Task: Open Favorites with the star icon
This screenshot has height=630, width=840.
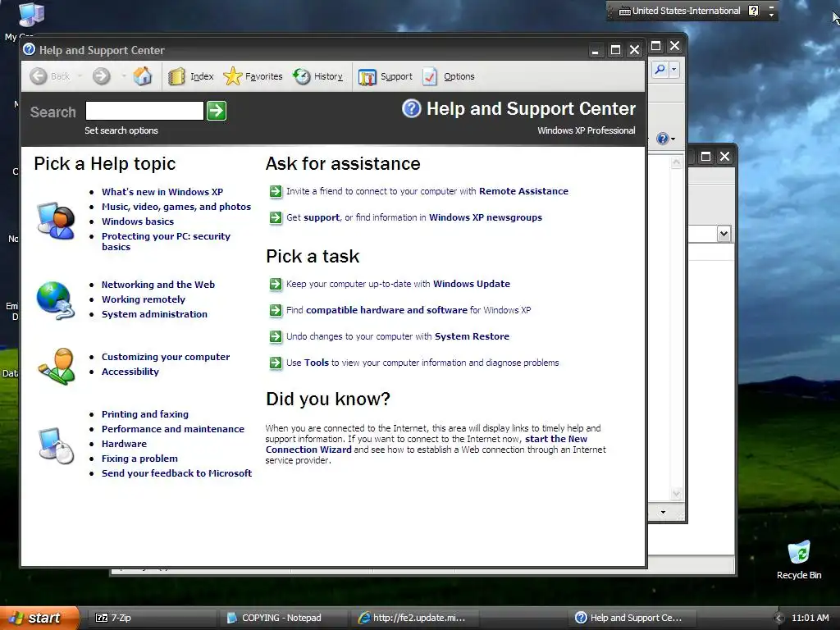Action: coord(253,76)
